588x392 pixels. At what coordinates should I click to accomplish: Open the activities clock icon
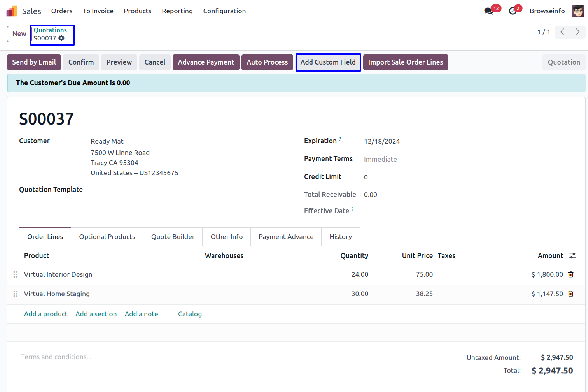tap(513, 11)
